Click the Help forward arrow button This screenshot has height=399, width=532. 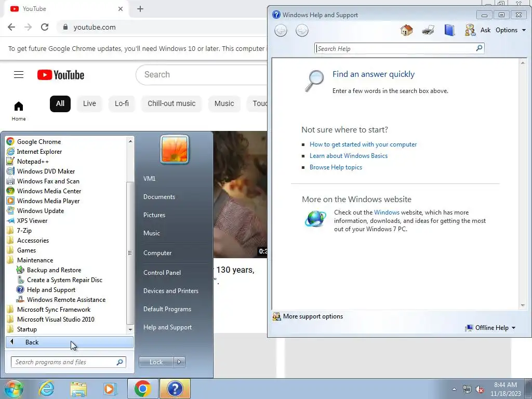302,31
